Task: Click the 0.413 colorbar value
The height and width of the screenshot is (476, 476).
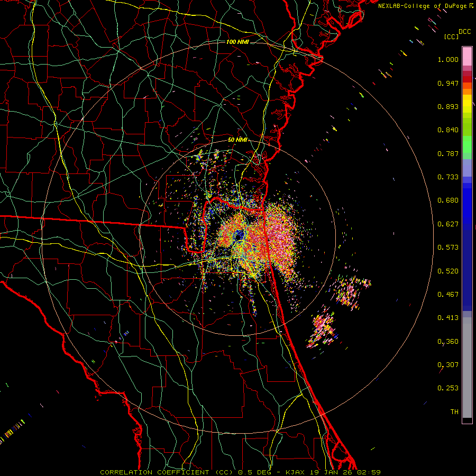Action: point(448,318)
